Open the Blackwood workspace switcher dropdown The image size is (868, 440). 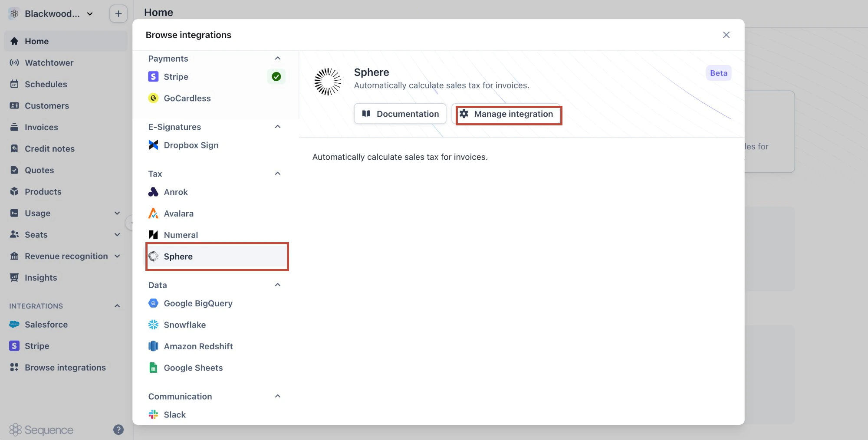point(52,13)
